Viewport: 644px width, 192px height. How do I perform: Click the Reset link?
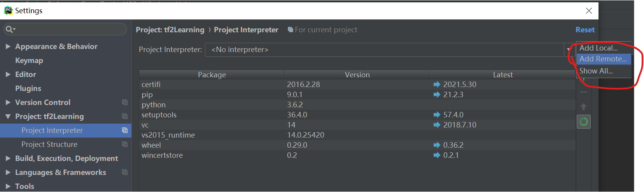[x=585, y=30]
